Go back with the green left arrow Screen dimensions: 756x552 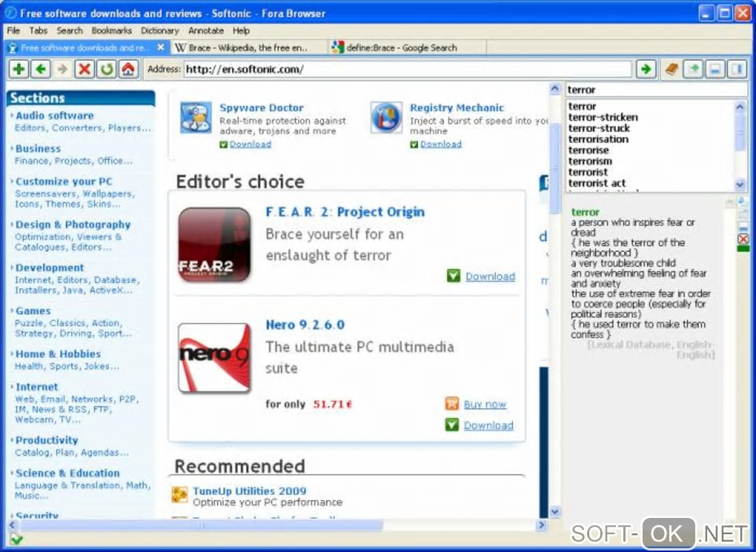point(41,70)
